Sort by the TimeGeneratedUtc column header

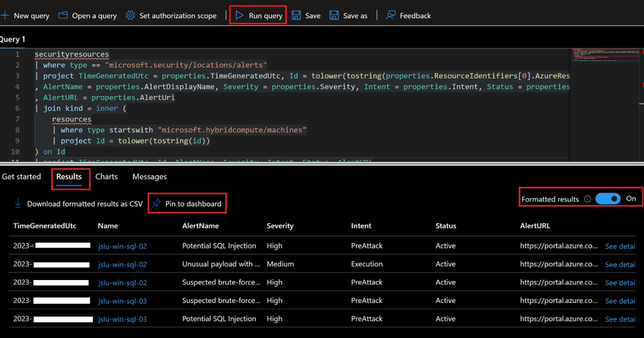[x=44, y=225]
